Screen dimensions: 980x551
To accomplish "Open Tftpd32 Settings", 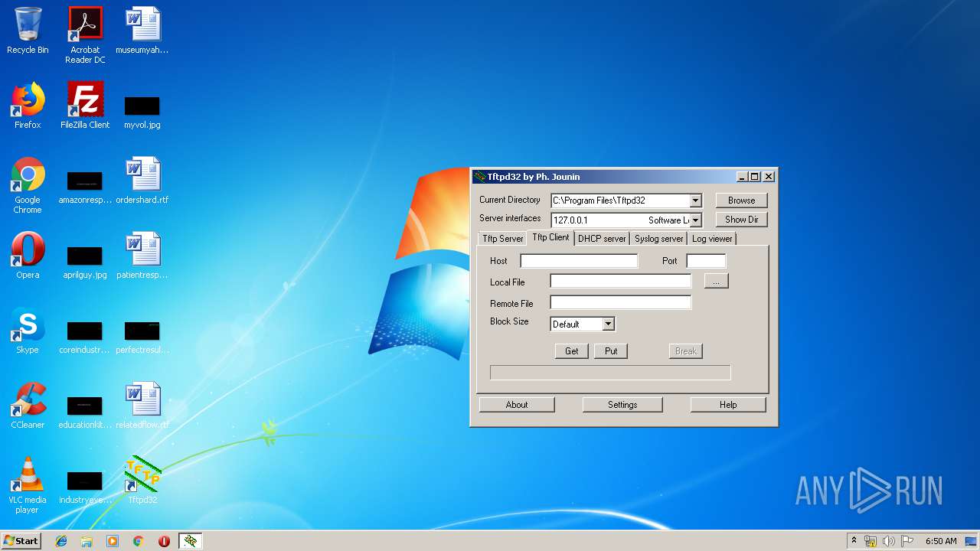I will coord(622,405).
